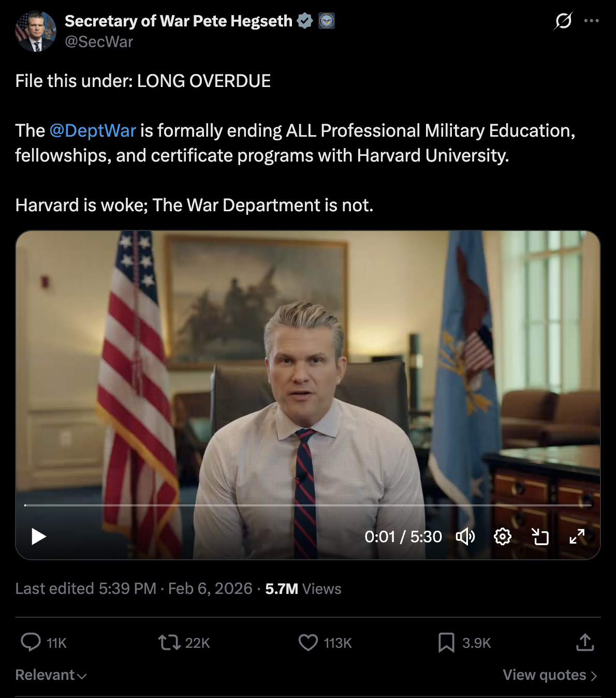Click the video progress bar
The width and height of the screenshot is (616, 698).
308,505
